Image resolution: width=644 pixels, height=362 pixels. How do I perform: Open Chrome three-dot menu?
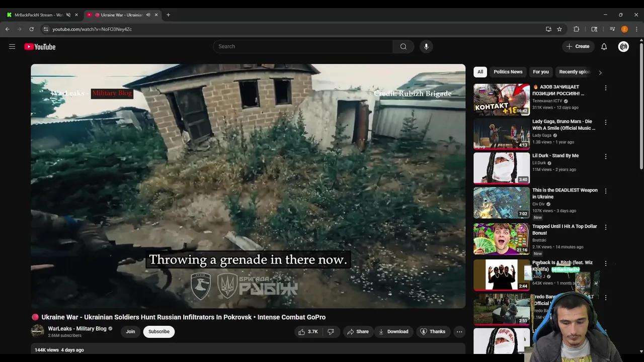pos(636,29)
